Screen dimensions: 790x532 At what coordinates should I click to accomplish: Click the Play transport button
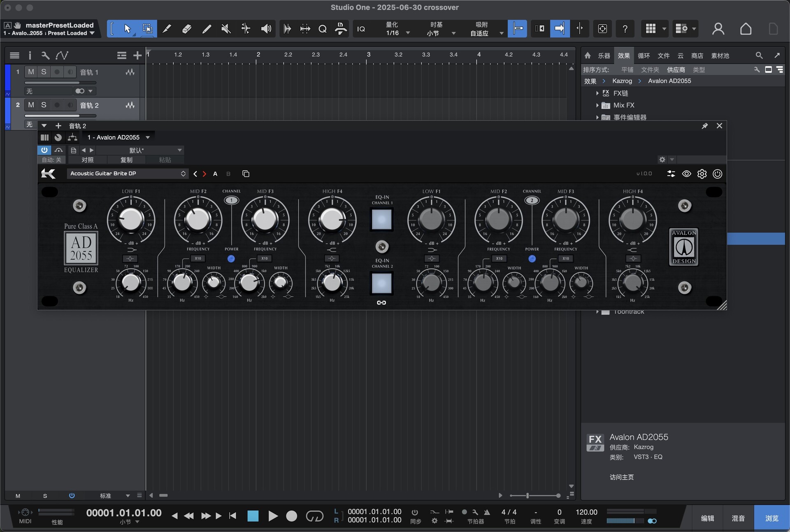pos(273,516)
